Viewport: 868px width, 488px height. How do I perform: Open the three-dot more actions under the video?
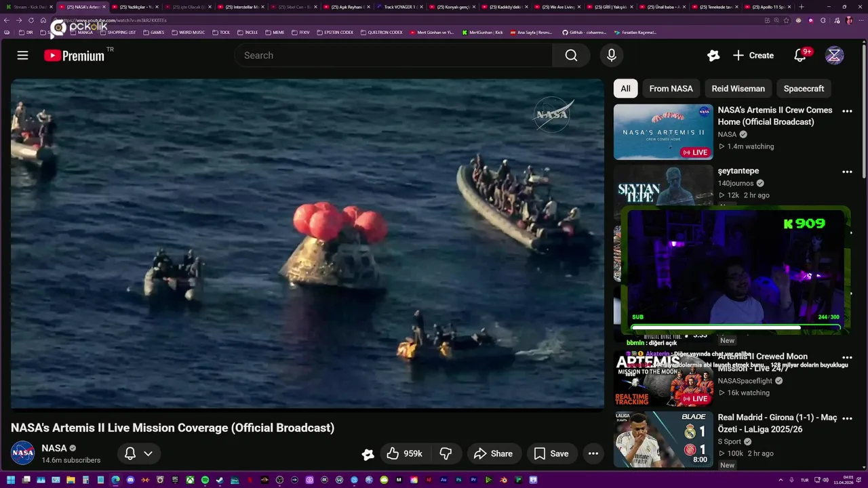click(593, 453)
